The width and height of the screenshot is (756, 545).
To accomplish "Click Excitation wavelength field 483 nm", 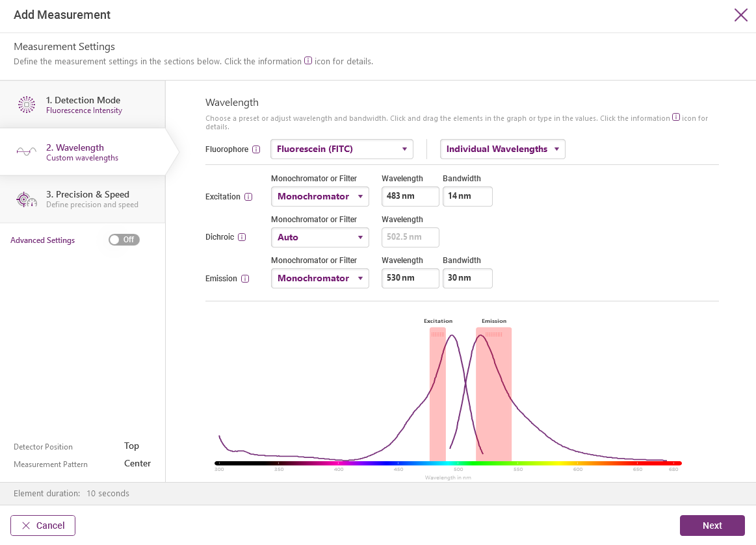I will [x=410, y=196].
